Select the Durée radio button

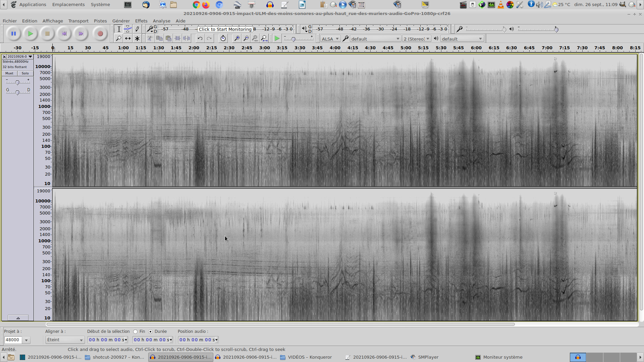coord(151,331)
